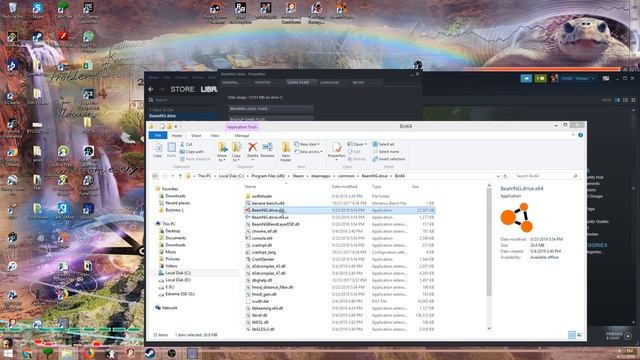The image size is (640, 360).
Task: Switch to the View ribbon tab
Action: click(x=215, y=135)
